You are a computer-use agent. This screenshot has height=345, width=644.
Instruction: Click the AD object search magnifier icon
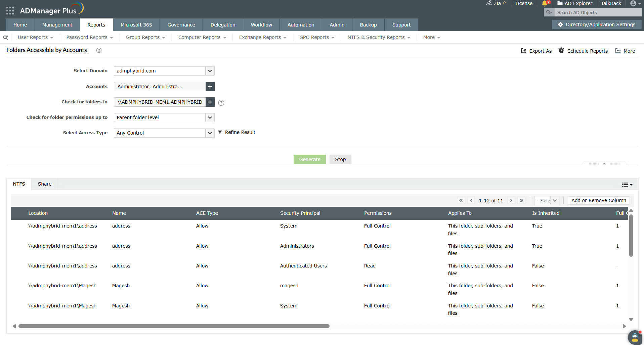(x=549, y=12)
